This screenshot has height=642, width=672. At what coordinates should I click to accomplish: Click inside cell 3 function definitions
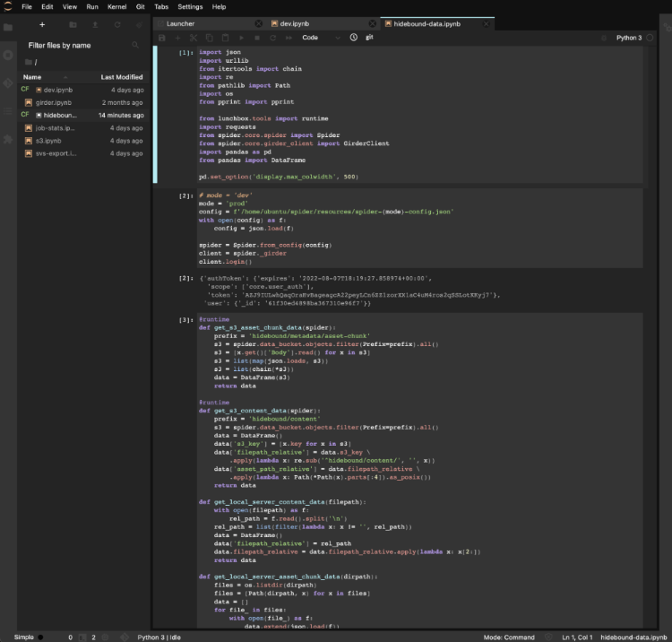(x=420, y=471)
